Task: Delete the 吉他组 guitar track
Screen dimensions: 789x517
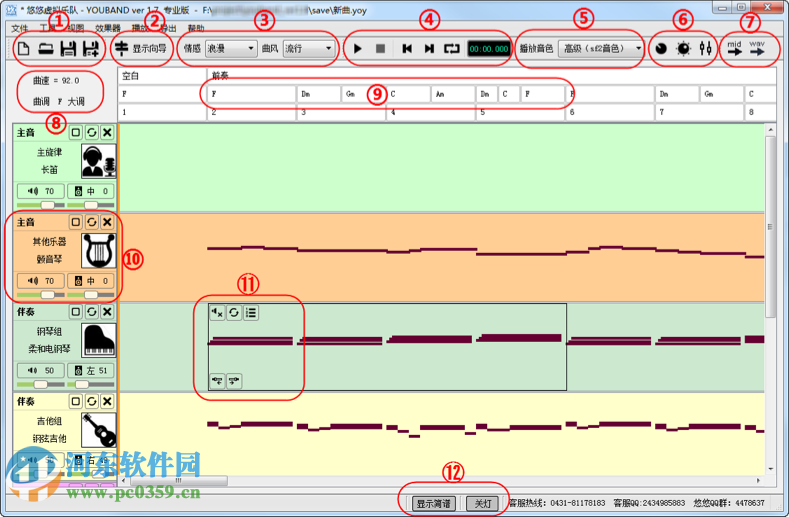Action: tap(107, 401)
